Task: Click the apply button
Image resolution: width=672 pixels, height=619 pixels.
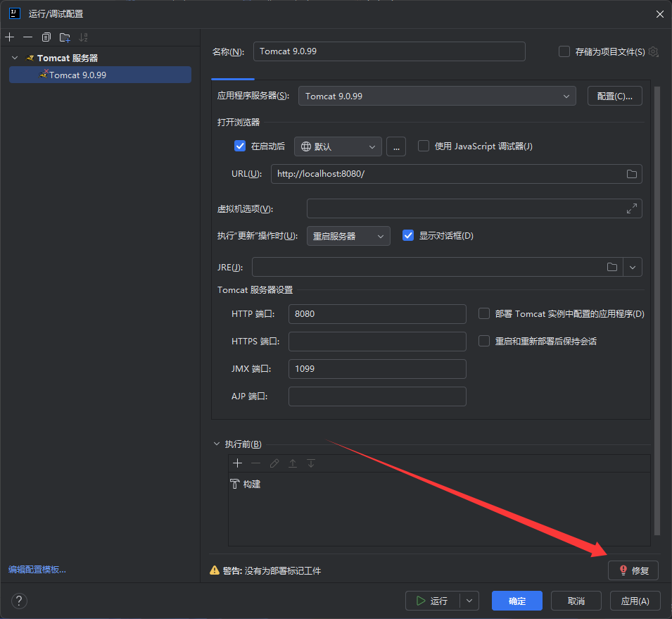Action: 635,601
